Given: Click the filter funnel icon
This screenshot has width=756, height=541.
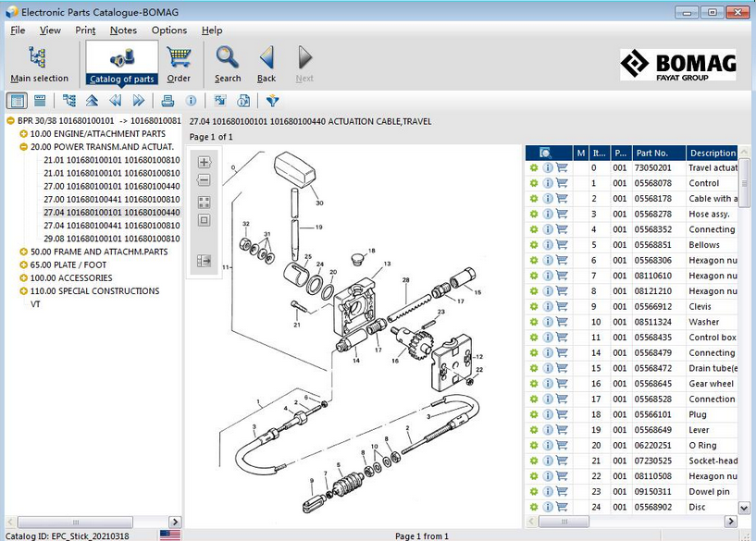Looking at the screenshot, I should tap(272, 101).
